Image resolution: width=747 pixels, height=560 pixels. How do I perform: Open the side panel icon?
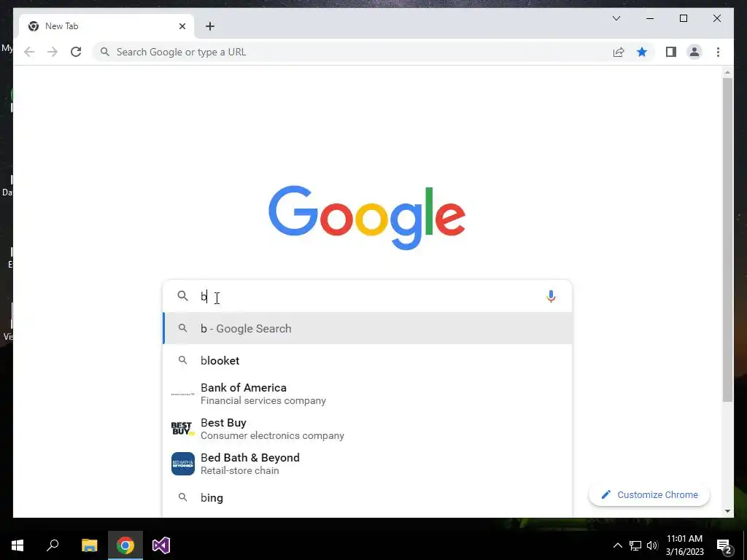coord(671,52)
